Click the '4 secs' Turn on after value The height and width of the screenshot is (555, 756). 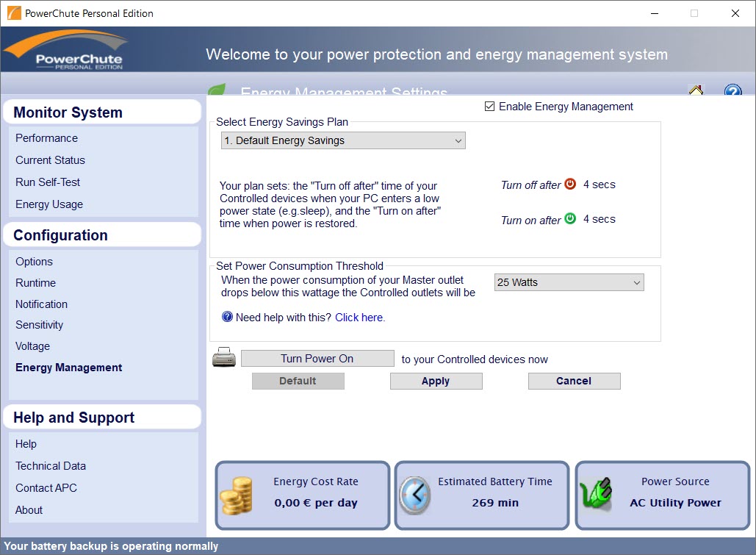click(x=600, y=219)
